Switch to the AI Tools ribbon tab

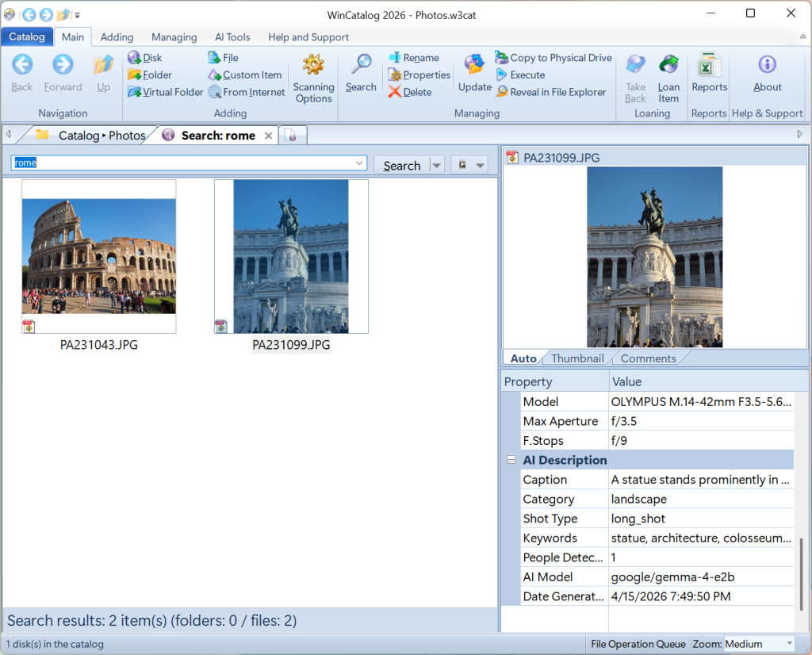[x=232, y=37]
